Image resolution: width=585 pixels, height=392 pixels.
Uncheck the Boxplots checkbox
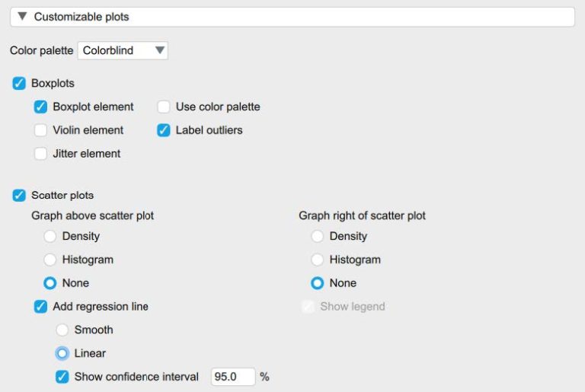(x=19, y=83)
